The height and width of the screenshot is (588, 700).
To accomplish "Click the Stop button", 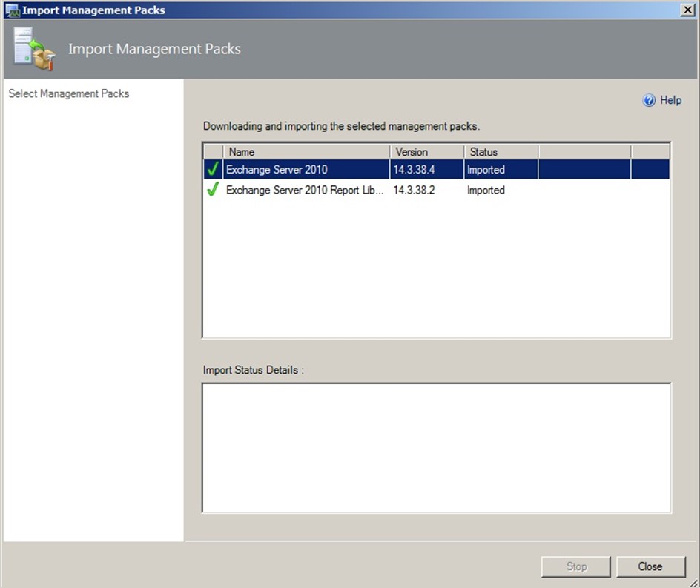I will click(576, 566).
